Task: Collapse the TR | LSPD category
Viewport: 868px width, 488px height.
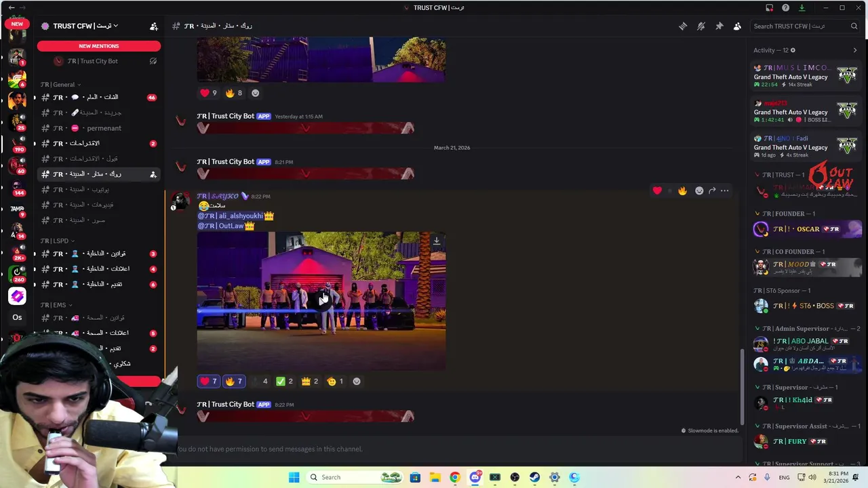Action: (57, 241)
